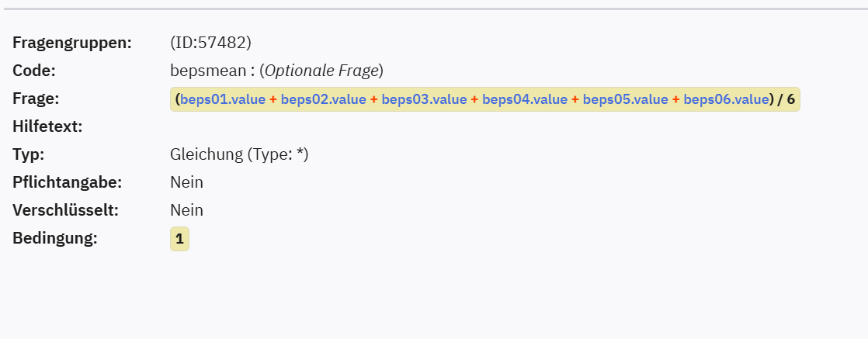
Task: Click the "Fragengruppen:" label
Action: 72,43
